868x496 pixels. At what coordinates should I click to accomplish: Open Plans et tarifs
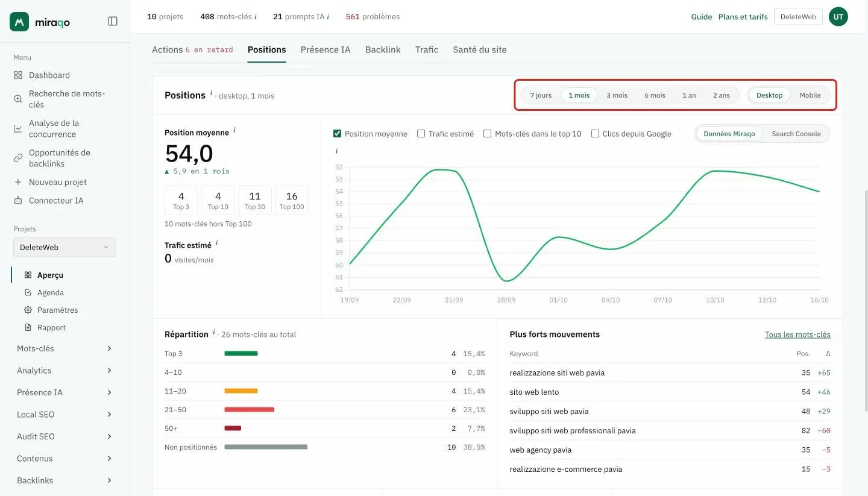(743, 17)
